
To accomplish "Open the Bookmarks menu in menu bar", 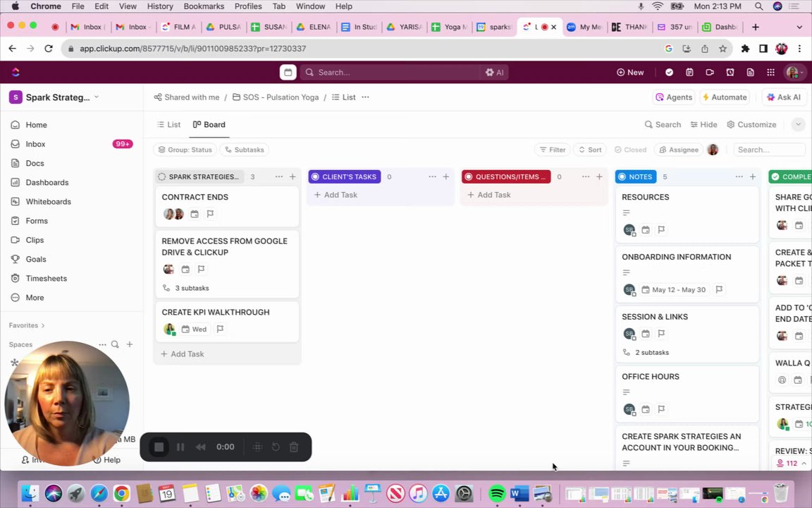I will pyautogui.click(x=204, y=6).
